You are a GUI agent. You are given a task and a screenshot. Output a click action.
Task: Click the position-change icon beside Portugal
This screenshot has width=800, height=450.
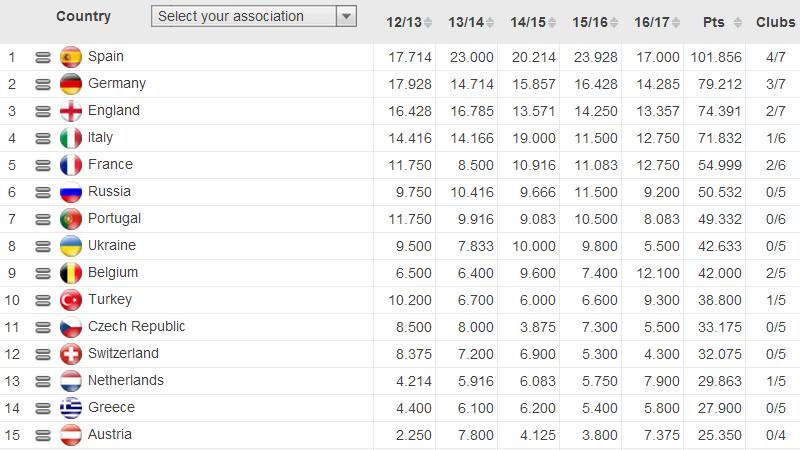tap(43, 219)
